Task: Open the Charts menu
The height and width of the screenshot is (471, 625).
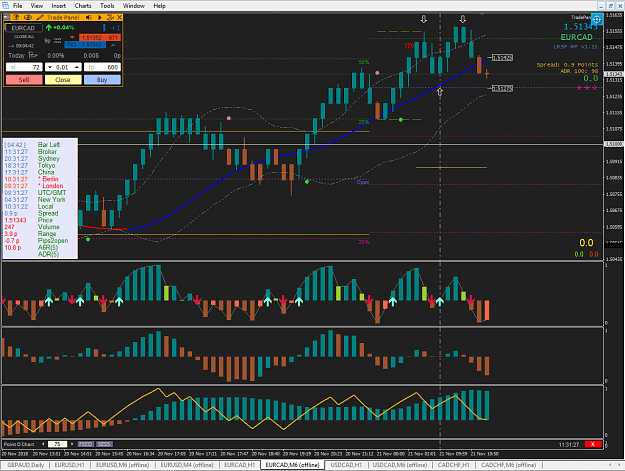Action: [x=83, y=6]
